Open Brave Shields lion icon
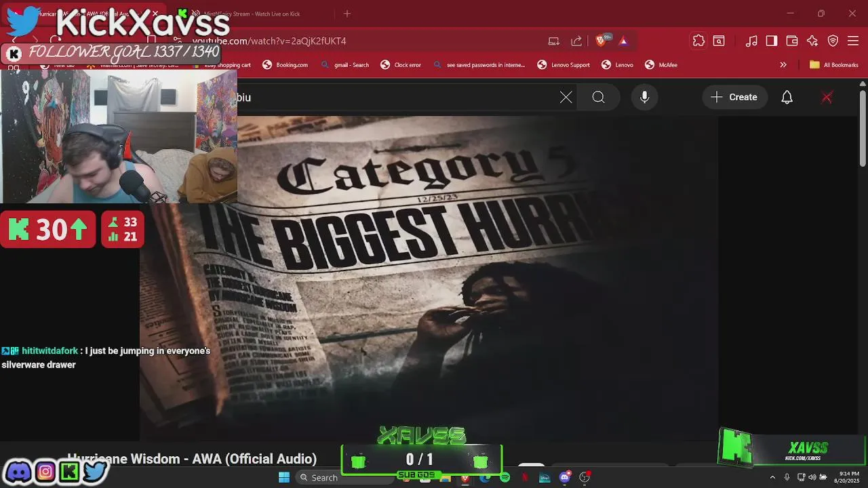This screenshot has width=868, height=488. pyautogui.click(x=601, y=41)
